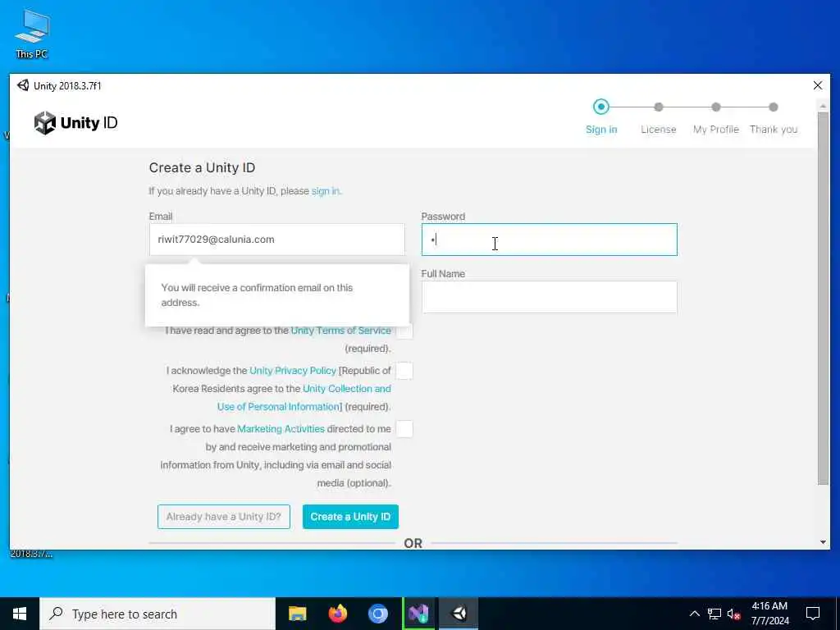Click Already have a Unity ID button

point(224,517)
